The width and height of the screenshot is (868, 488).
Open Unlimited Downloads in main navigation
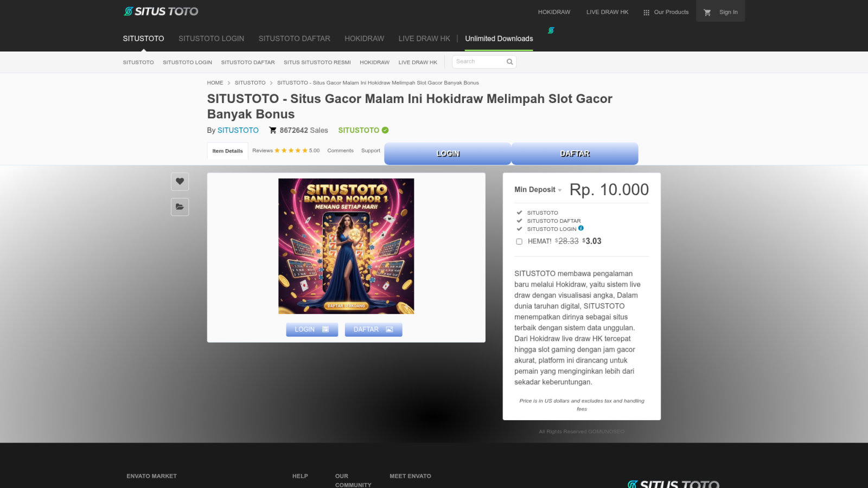(x=499, y=38)
